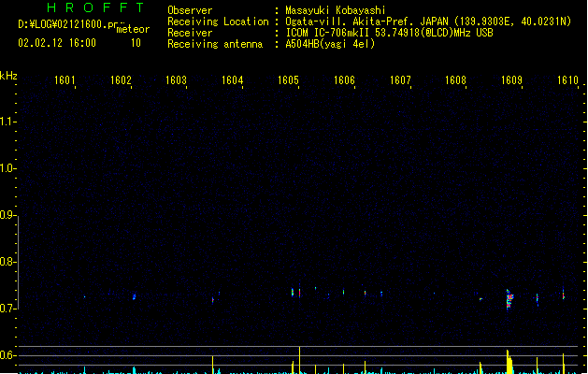Image resolution: width=588 pixels, height=374 pixels.
Task: Click the Ogata-vill. Akita-Pref. JAPAN receiving location
Action: 428,22
